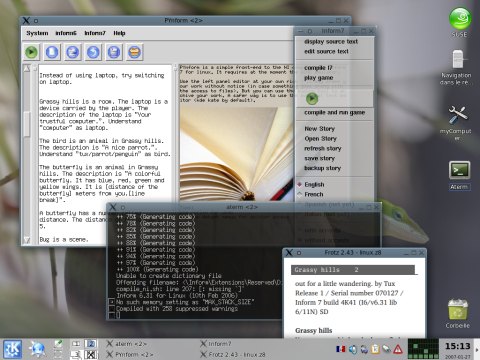The height and width of the screenshot is (360, 480).
Task: Choose 'compile I7' in Inform7 menu
Action: (x=318, y=68)
